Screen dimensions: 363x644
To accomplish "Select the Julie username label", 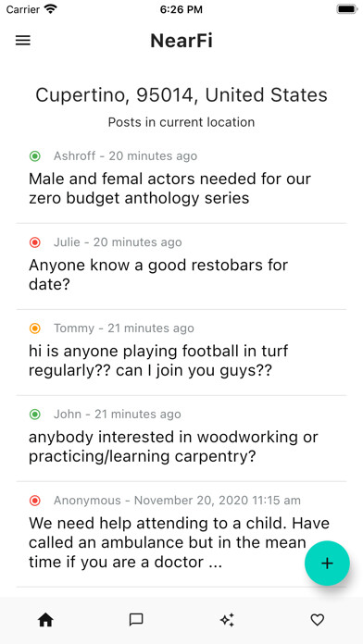I will (67, 242).
